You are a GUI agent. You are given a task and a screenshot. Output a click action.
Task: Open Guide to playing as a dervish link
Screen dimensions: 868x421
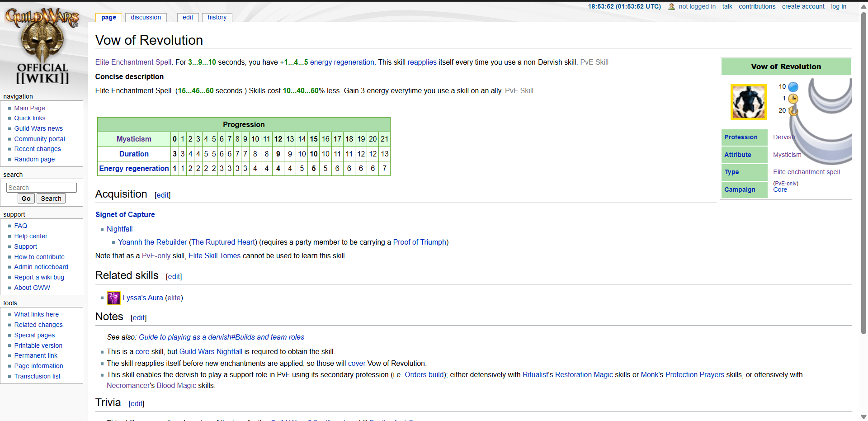click(x=222, y=337)
